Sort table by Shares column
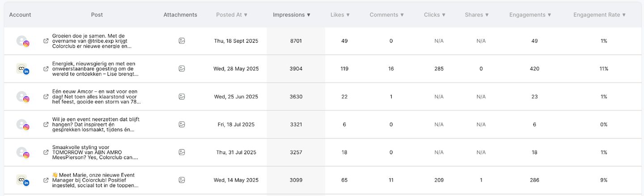 coord(477,15)
